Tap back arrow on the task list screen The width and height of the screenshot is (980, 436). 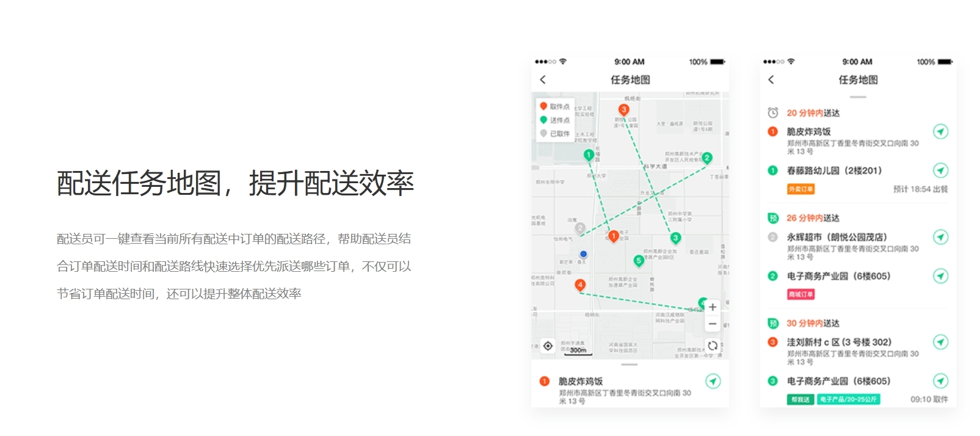pyautogui.click(x=771, y=80)
